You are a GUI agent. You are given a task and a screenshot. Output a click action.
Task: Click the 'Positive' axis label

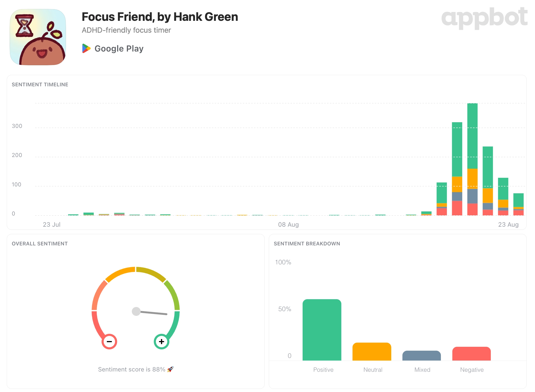pyautogui.click(x=323, y=370)
